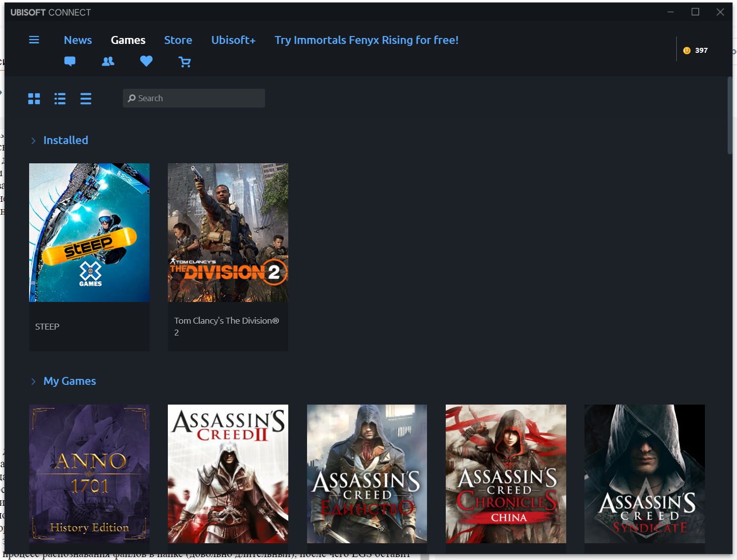Go to the News tab
Screen dimensions: 737x560
78,40
